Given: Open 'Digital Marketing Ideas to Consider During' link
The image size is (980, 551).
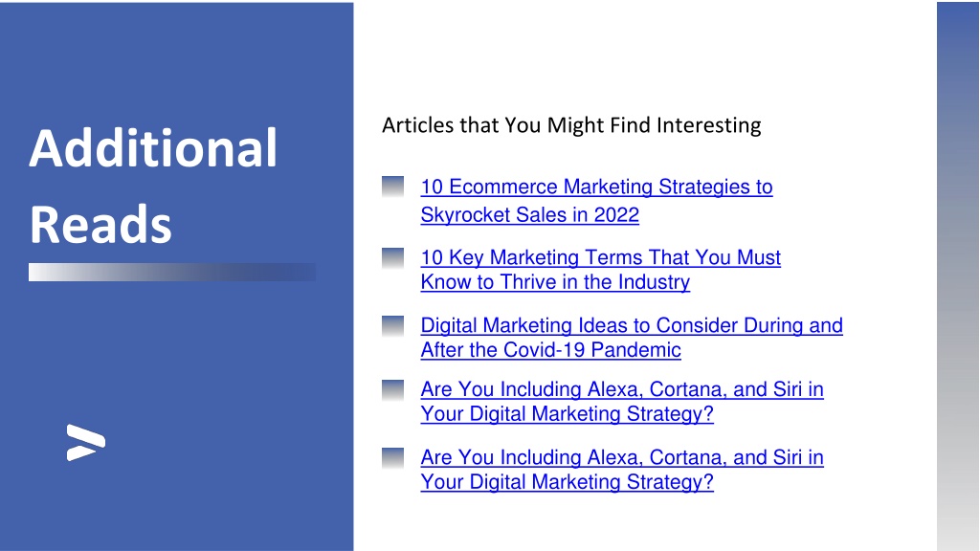Looking at the screenshot, I should 632,325.
